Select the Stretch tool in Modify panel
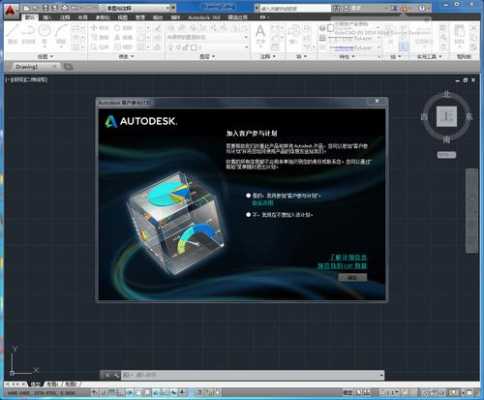The width and height of the screenshot is (484, 400). point(100,47)
